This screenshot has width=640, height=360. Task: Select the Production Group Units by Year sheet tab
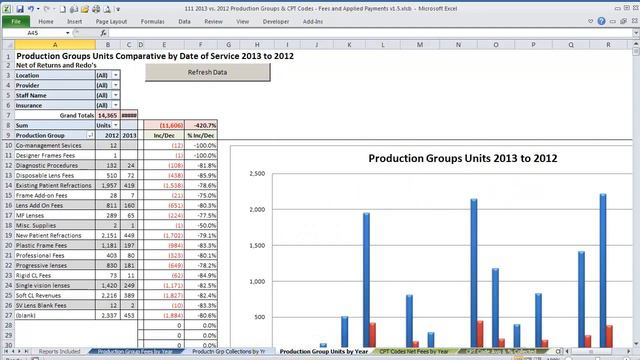coord(324,351)
